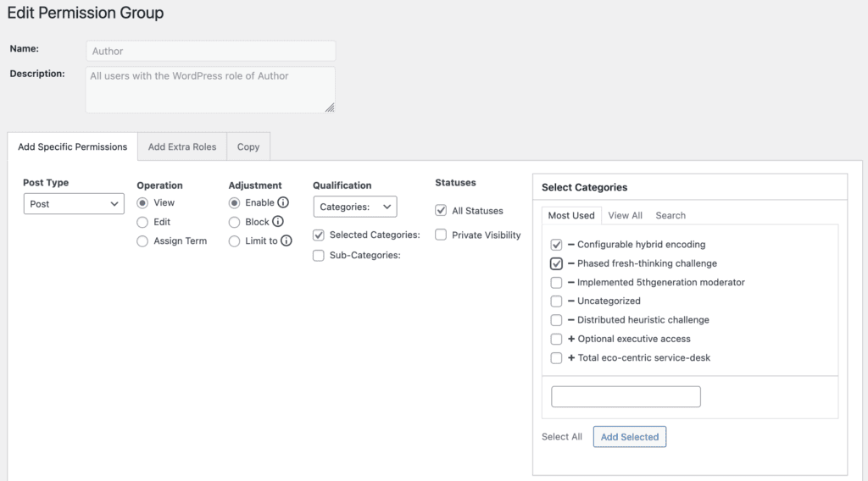
Task: Switch to the Add Extra Roles tab
Action: [182, 147]
